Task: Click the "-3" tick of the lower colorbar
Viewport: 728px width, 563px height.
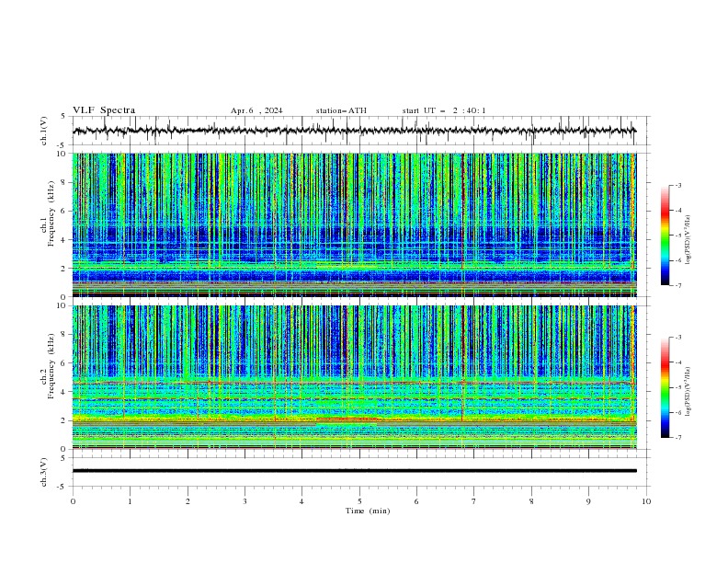Action: (x=677, y=338)
